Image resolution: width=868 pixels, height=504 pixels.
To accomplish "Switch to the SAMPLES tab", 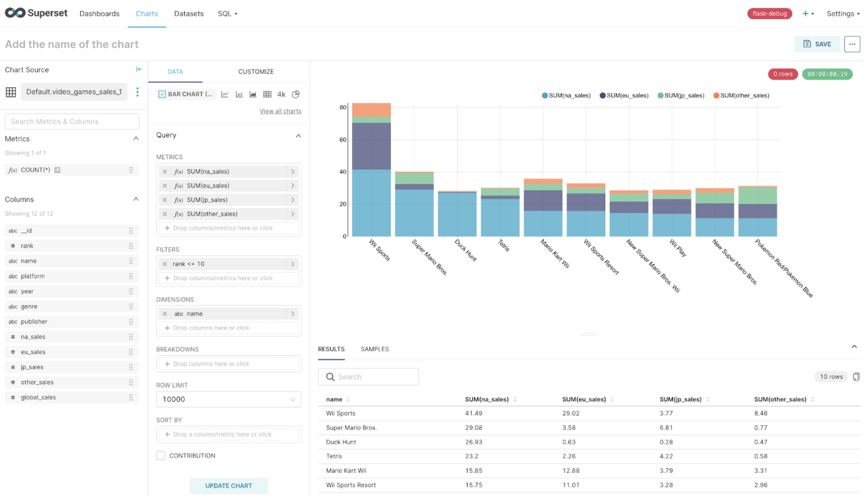I will (375, 349).
